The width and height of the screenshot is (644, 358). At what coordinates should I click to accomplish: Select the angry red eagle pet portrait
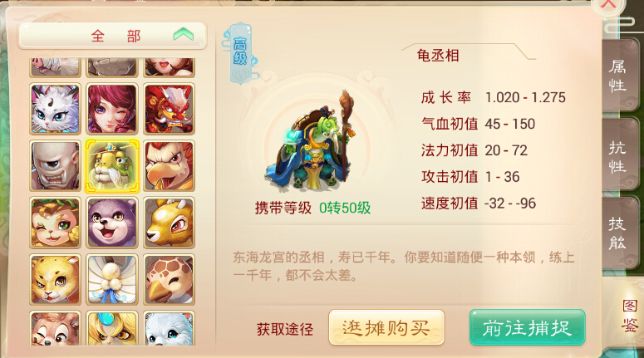click(169, 166)
